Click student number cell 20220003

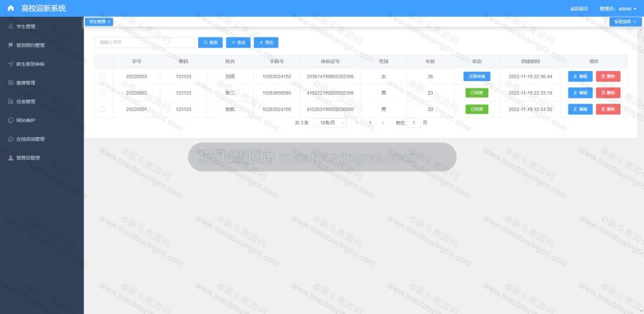[136, 77]
